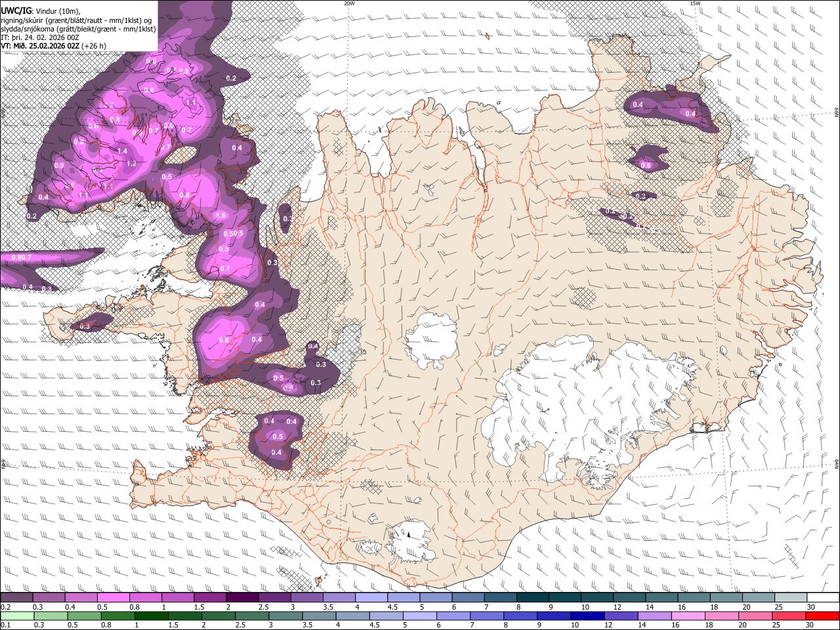Click the '1.2' snowfall value on the map
840x630 pixels.
click(x=131, y=163)
